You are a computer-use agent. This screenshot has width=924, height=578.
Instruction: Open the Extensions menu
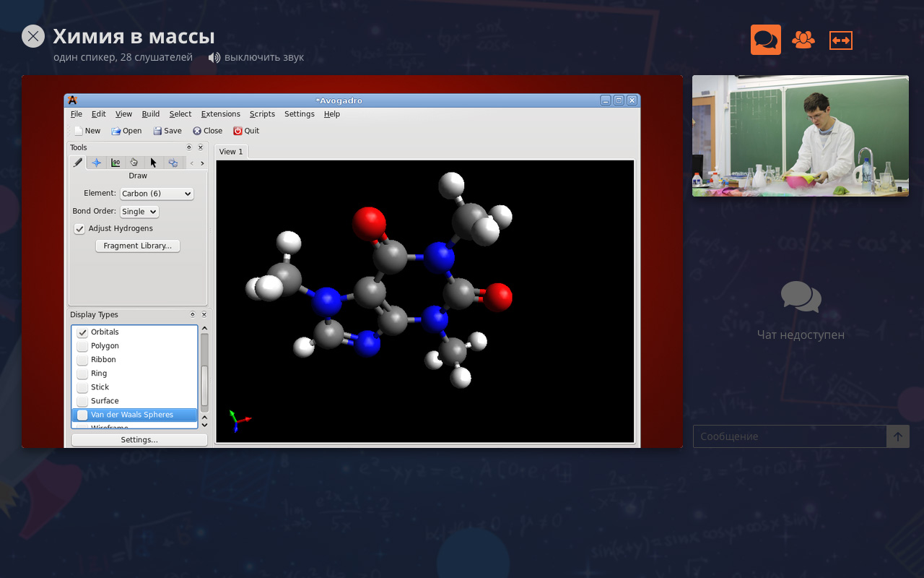point(221,114)
